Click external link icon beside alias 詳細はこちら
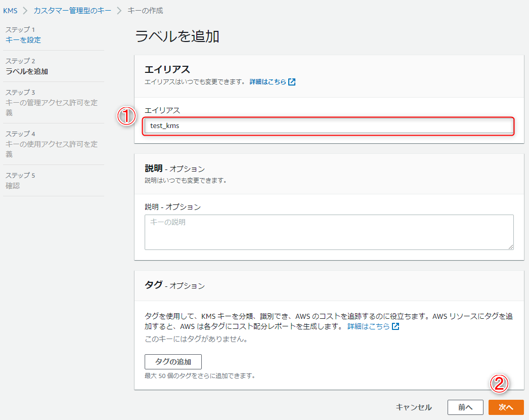The width and height of the screenshot is (529, 420). [x=292, y=81]
